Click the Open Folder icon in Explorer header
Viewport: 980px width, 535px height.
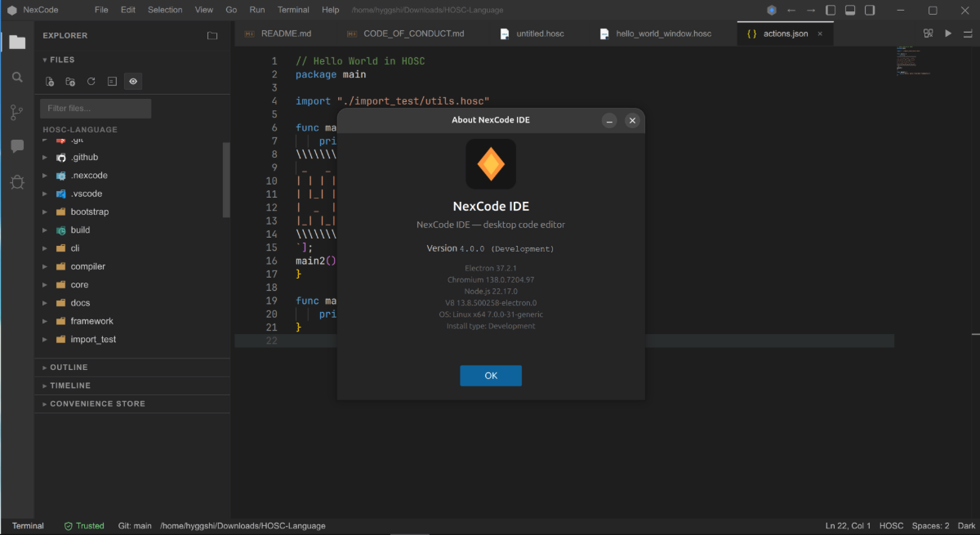point(212,36)
